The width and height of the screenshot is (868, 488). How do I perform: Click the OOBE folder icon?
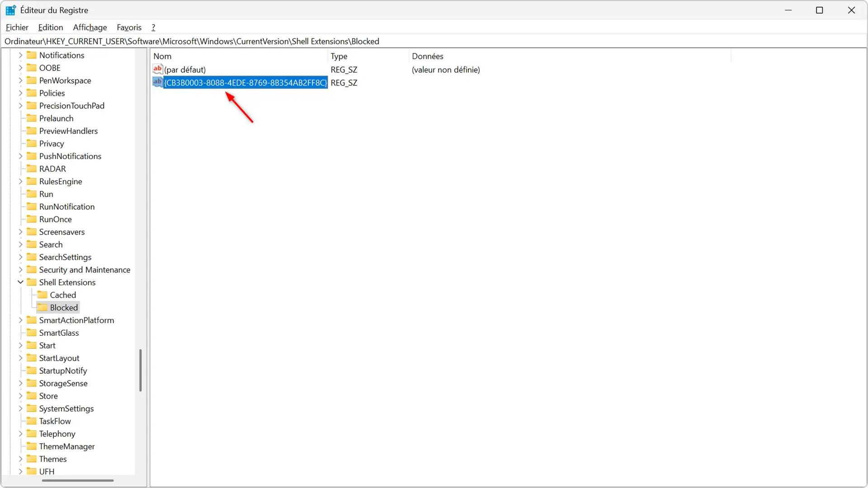[32, 68]
